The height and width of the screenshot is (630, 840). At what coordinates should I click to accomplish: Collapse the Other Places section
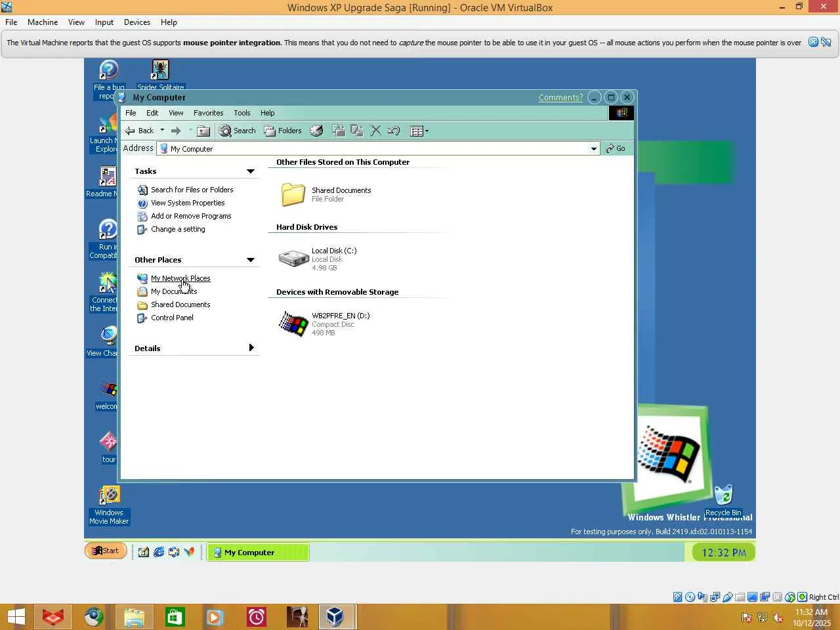pos(250,260)
